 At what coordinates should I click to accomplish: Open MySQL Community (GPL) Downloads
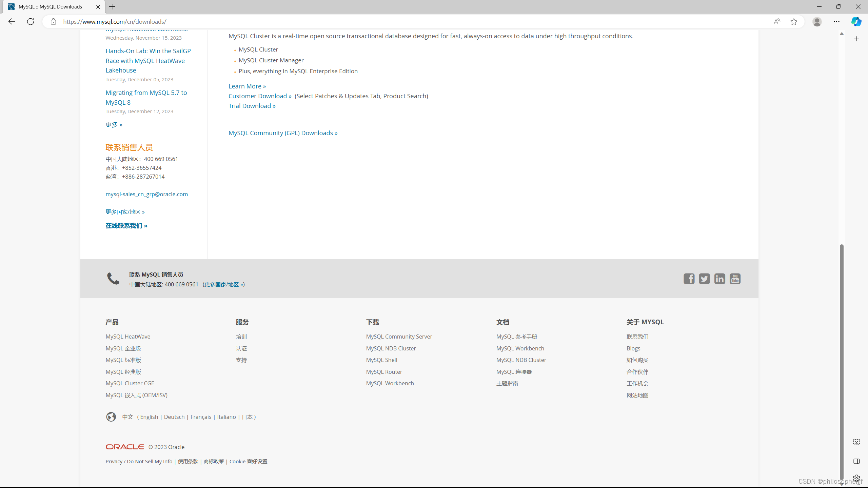[x=283, y=133]
